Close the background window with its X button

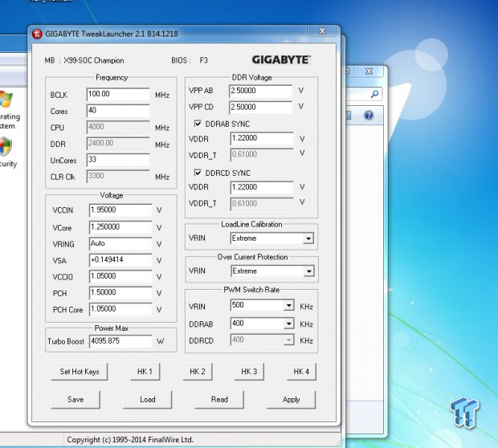click(369, 71)
